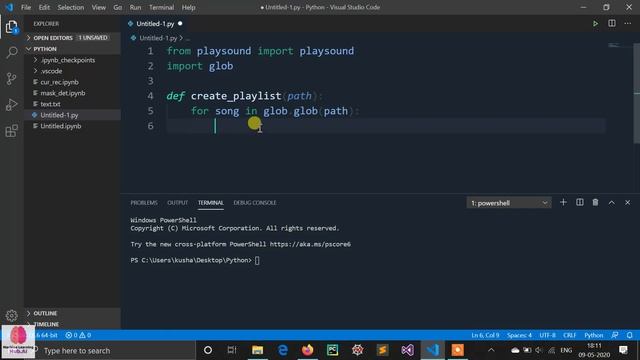640x360 pixels.
Task: Open text.txt in the explorer
Action: click(72, 104)
